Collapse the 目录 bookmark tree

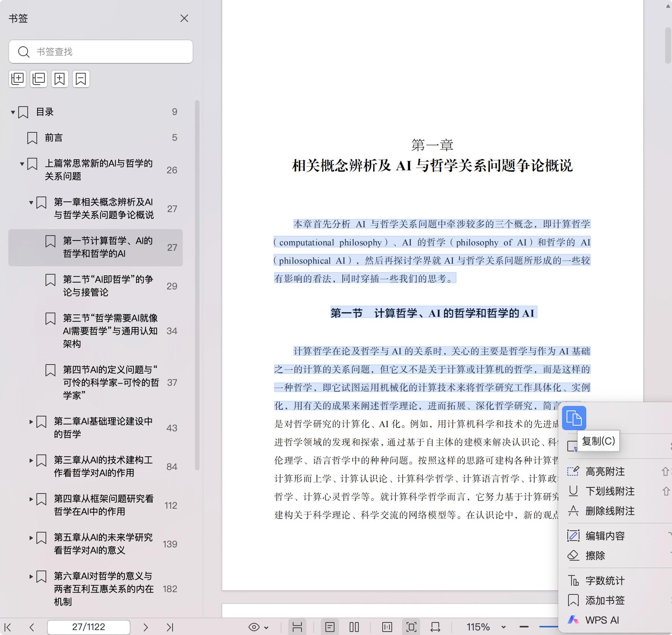coord(13,112)
